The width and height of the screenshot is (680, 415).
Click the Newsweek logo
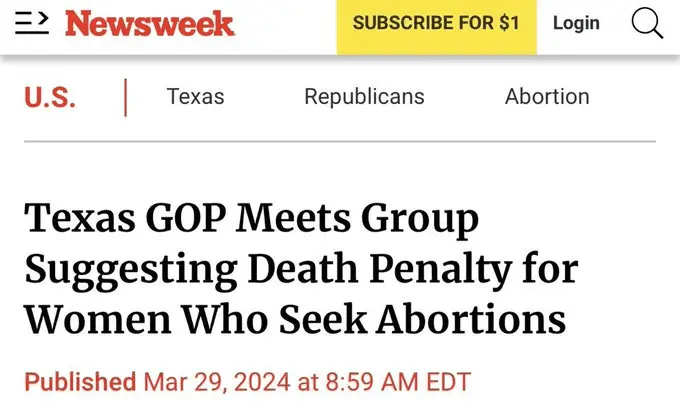point(150,23)
